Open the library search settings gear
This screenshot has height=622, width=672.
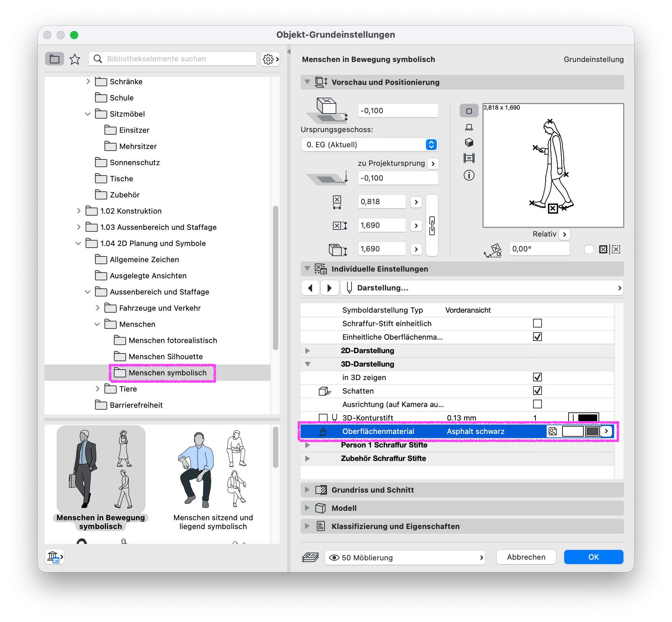pos(270,59)
